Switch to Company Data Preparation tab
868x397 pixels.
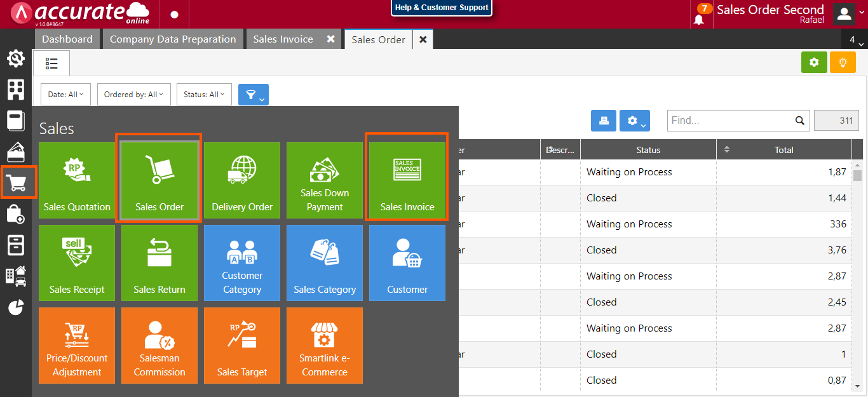click(x=173, y=39)
